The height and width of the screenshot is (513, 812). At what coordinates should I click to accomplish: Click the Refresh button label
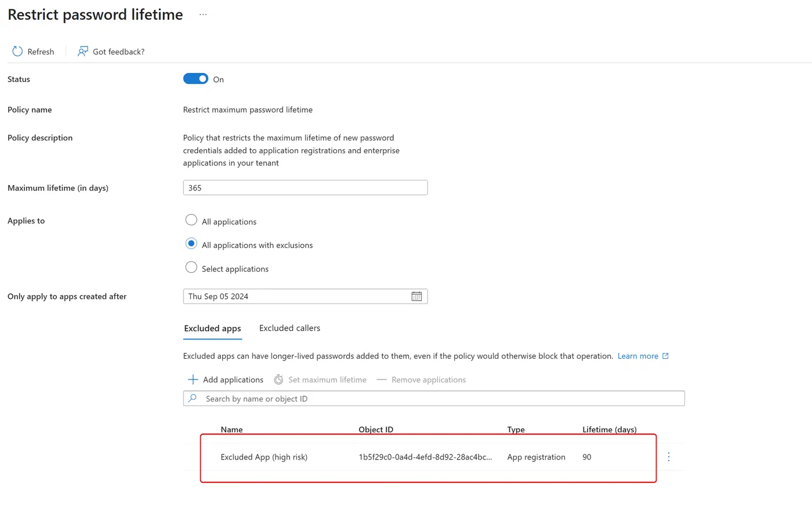[x=41, y=52]
